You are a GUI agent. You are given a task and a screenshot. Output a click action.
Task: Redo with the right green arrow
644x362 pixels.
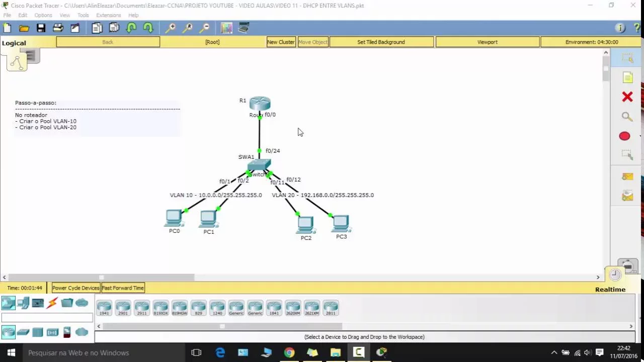[x=148, y=28]
